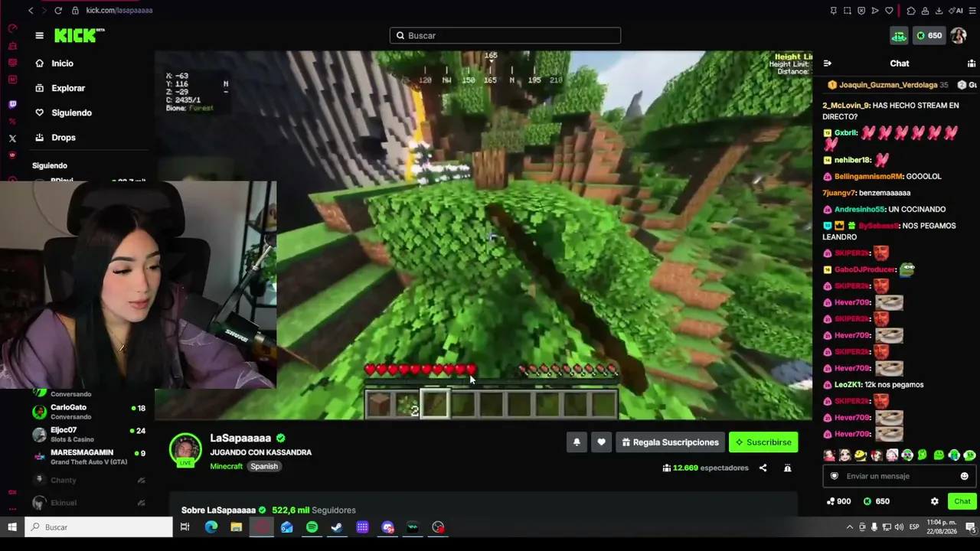Open the 650 Kicks balance button in header

929,35
